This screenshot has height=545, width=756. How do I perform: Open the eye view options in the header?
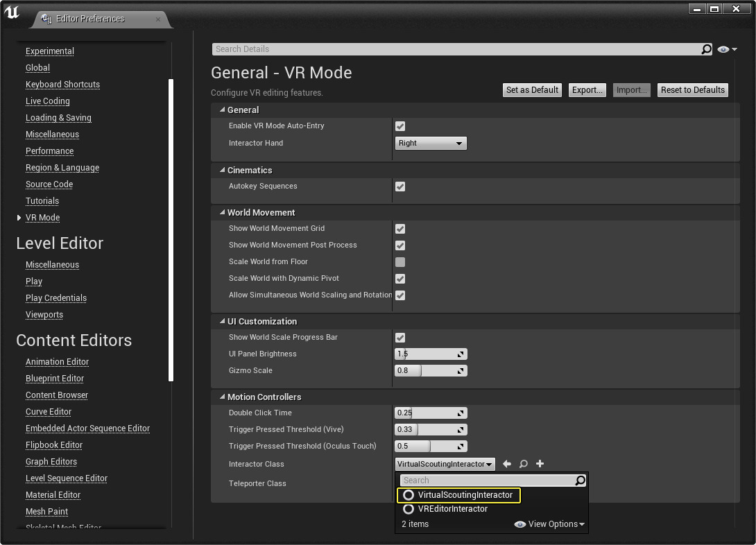pyautogui.click(x=727, y=49)
